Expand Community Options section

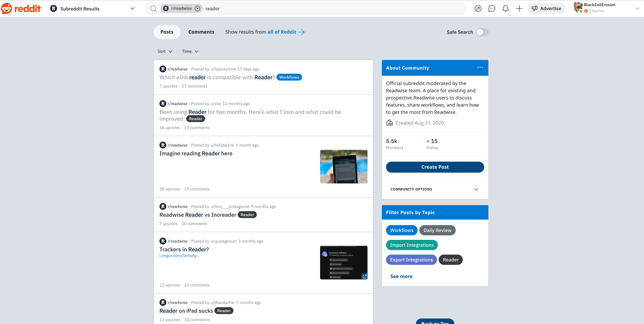(x=435, y=189)
